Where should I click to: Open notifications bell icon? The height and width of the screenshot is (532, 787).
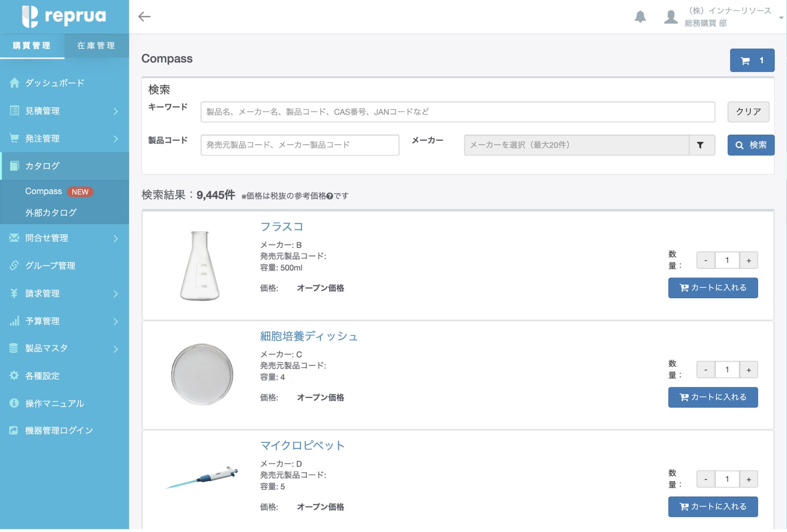(x=640, y=16)
